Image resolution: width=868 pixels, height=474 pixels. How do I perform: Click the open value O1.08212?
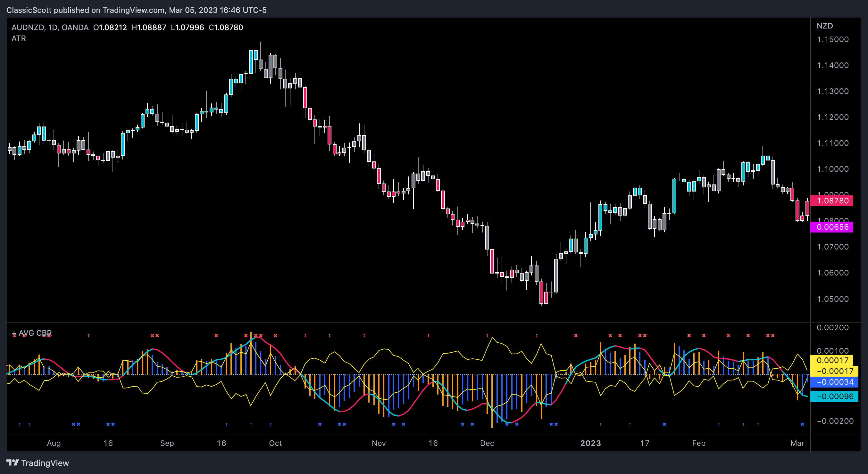click(110, 27)
